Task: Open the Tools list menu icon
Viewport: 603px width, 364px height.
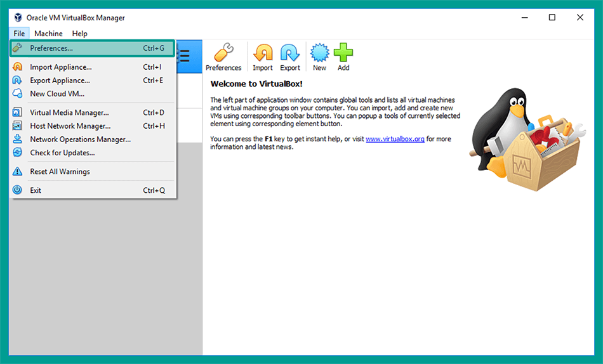Action: 185,56
